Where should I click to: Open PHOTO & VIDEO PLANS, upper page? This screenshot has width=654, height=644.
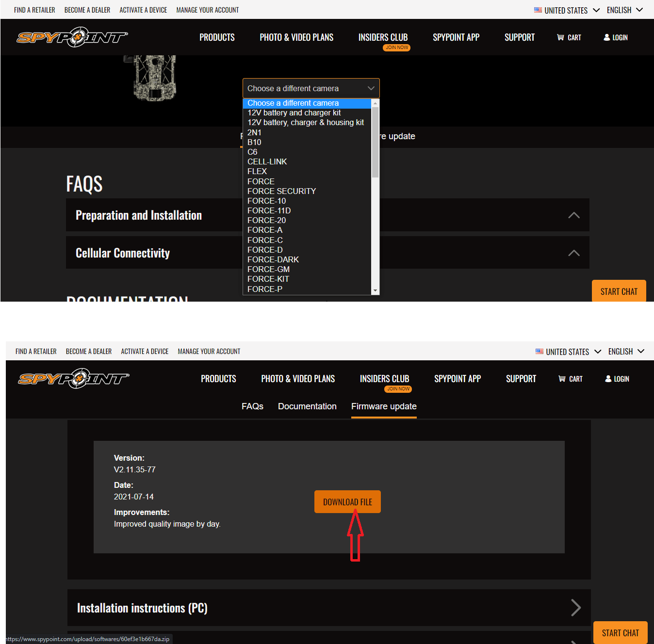coord(296,37)
